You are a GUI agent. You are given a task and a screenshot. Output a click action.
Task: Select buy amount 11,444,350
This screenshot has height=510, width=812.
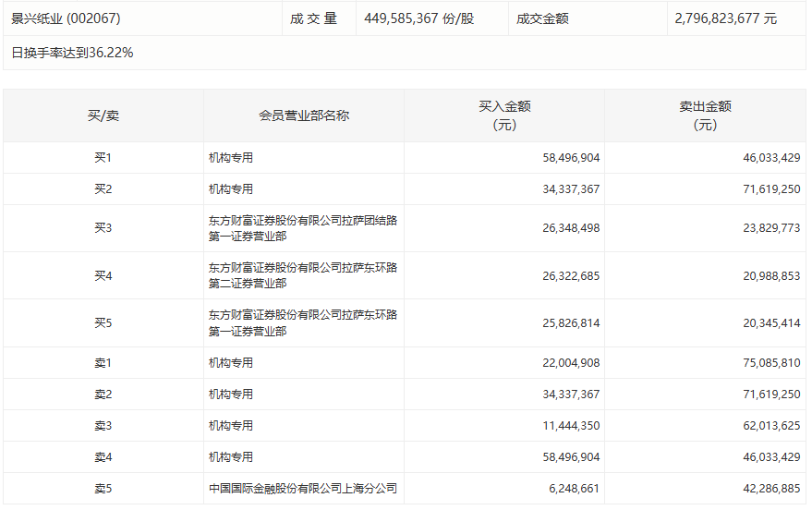pyautogui.click(x=571, y=426)
